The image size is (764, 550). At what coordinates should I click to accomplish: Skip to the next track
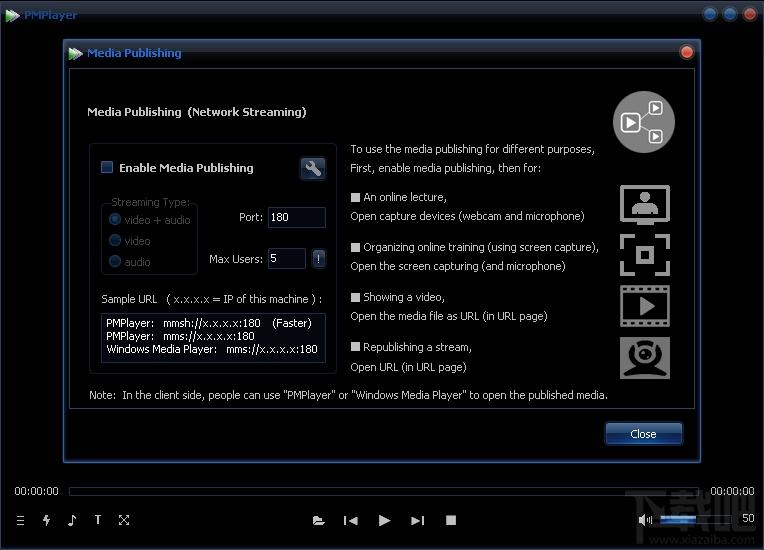[x=418, y=521]
